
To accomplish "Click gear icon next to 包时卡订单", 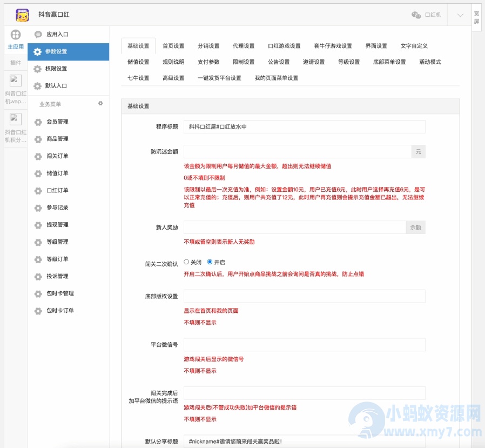I will pos(38,311).
